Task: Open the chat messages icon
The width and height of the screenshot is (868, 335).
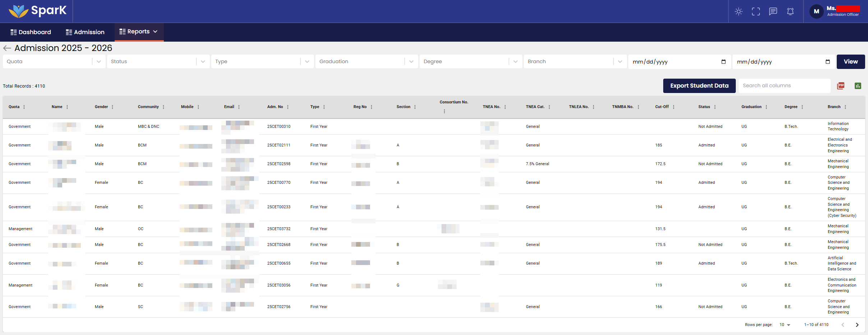Action: (773, 11)
